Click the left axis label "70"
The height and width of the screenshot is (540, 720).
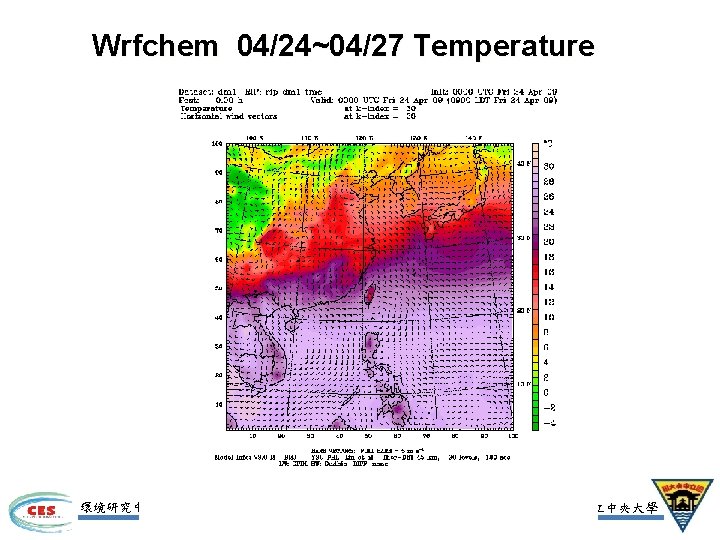pyautogui.click(x=219, y=231)
